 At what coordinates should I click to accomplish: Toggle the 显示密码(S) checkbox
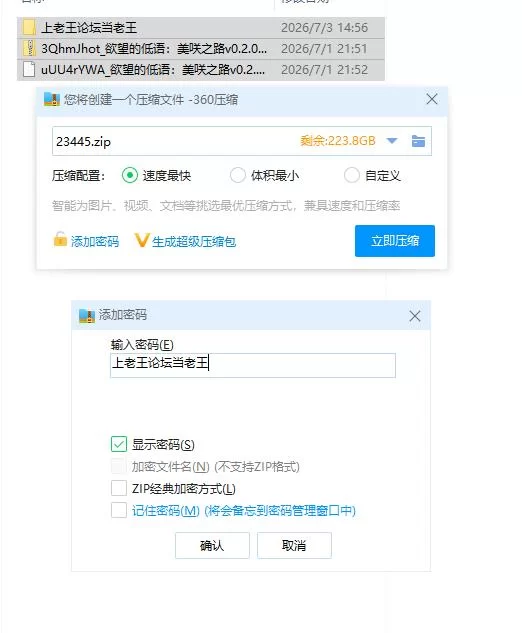[x=119, y=444]
